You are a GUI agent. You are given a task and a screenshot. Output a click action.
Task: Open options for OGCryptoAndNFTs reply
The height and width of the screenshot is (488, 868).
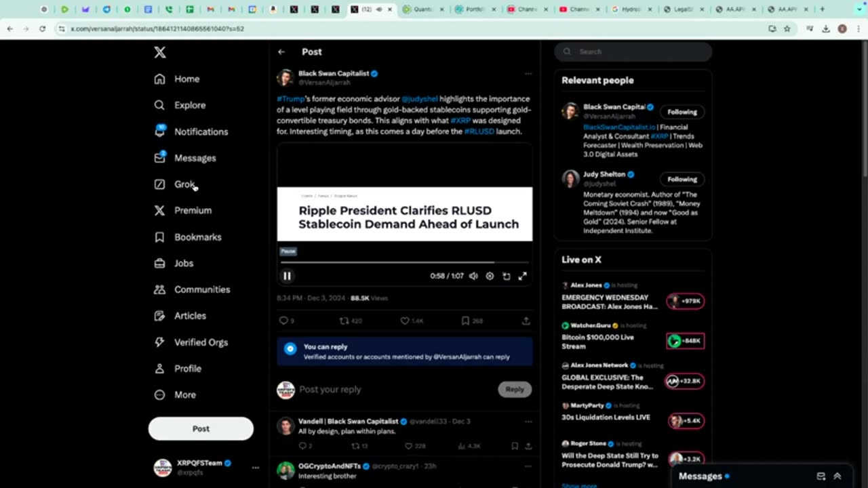(x=528, y=466)
